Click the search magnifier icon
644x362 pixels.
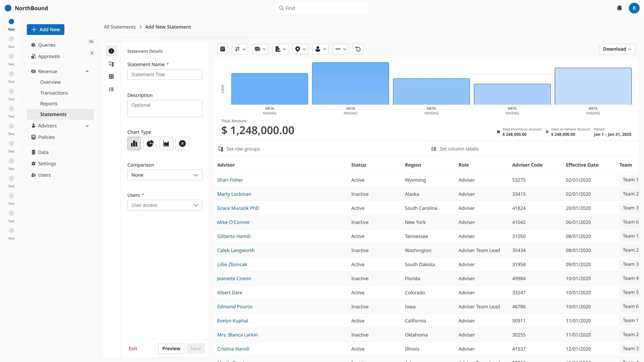281,8
